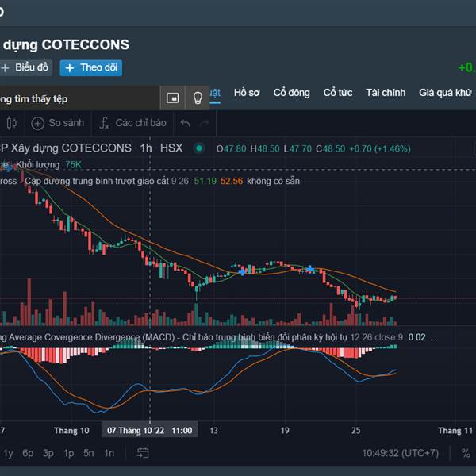
Task: Switch to the Giá quá khứ tab
Action: coord(445,93)
